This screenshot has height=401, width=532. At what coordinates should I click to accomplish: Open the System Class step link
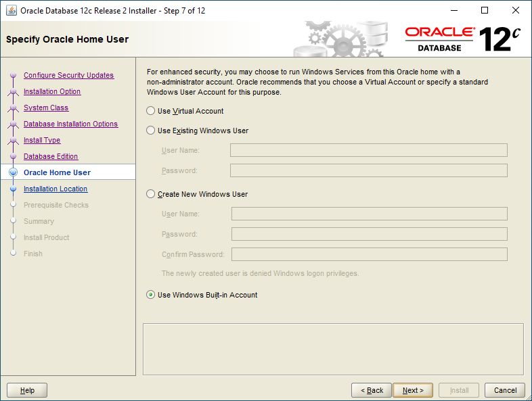coord(46,108)
